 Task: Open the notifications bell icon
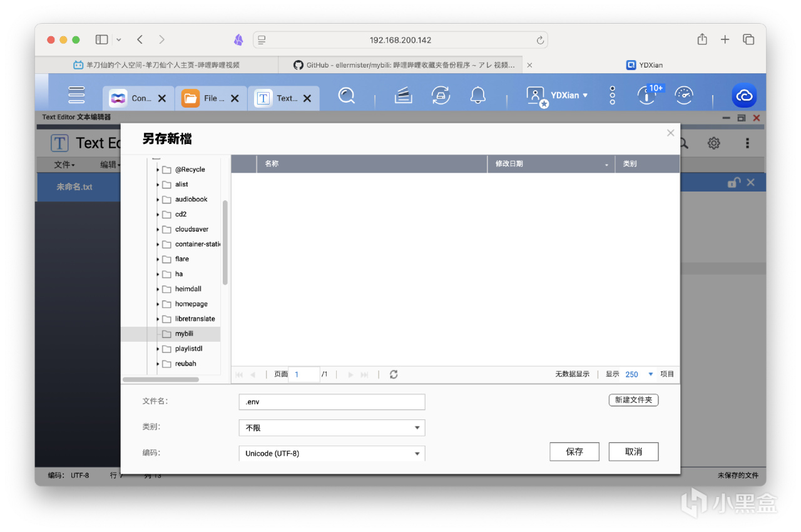pyautogui.click(x=478, y=96)
